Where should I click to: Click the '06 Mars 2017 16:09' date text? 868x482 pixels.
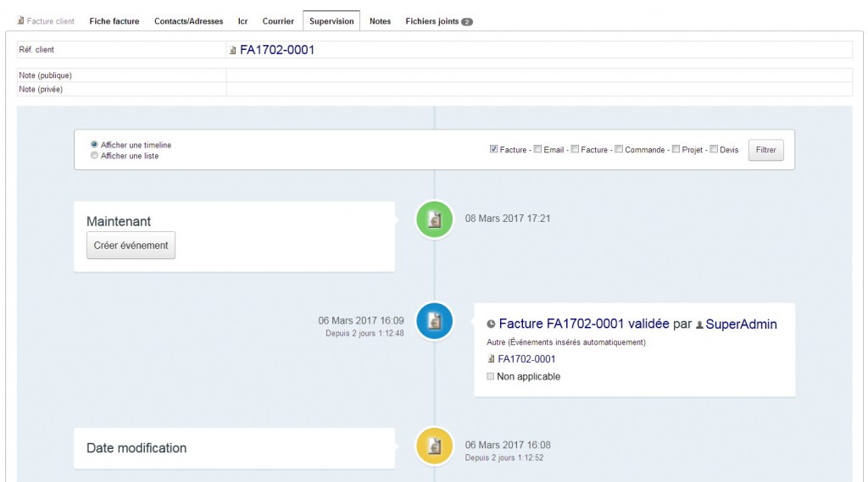coord(361,320)
